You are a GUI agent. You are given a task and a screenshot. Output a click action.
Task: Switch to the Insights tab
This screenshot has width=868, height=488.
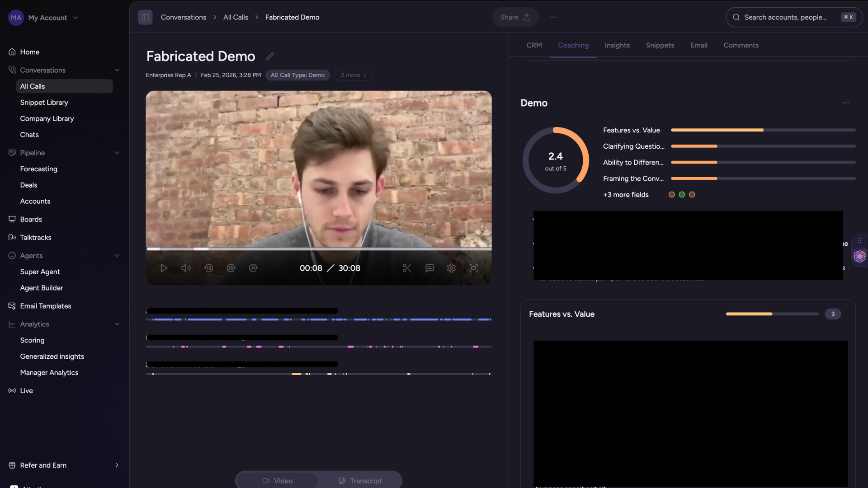tap(617, 45)
